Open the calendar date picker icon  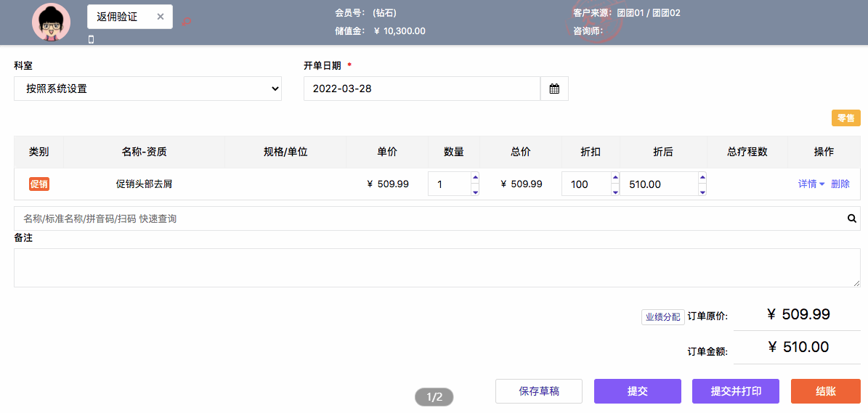point(554,89)
